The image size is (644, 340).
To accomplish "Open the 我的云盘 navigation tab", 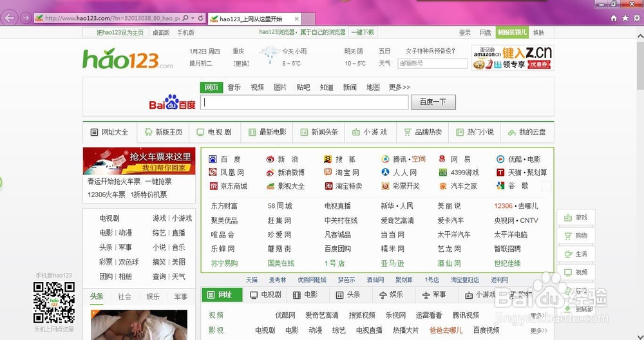I will tap(527, 132).
